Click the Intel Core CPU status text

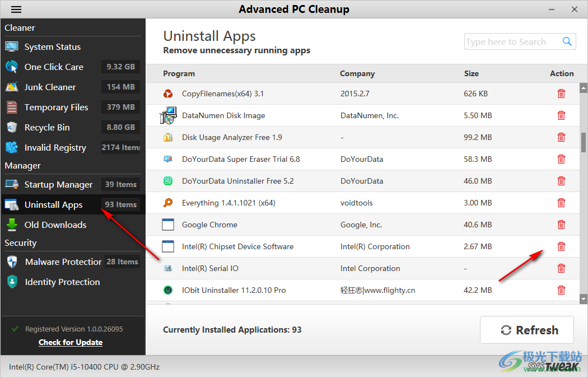click(x=85, y=367)
